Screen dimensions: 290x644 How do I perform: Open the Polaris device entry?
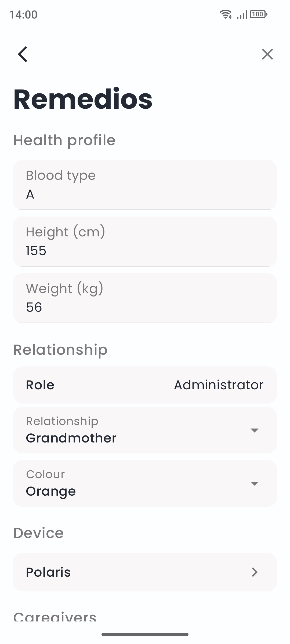[134, 572]
